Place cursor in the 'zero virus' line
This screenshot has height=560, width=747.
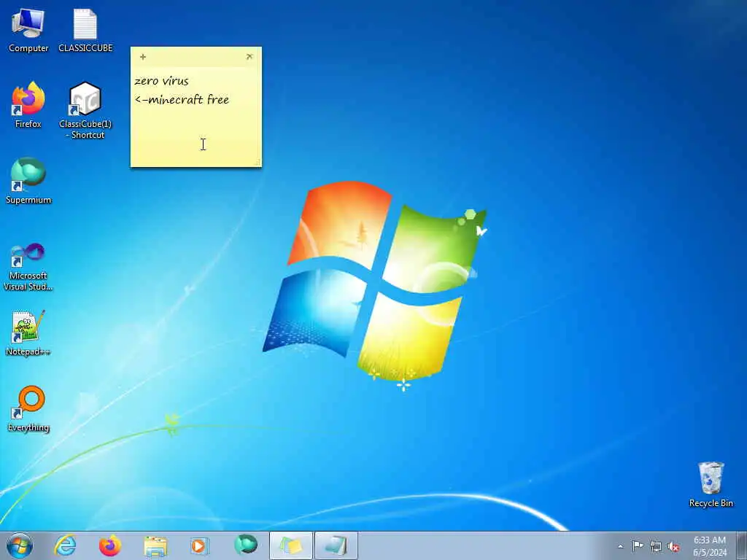pos(161,81)
